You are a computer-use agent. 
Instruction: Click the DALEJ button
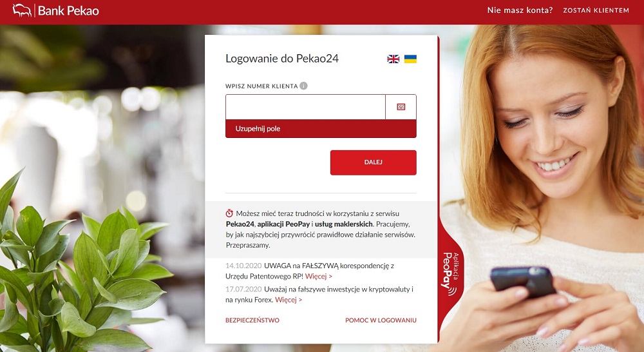click(374, 162)
